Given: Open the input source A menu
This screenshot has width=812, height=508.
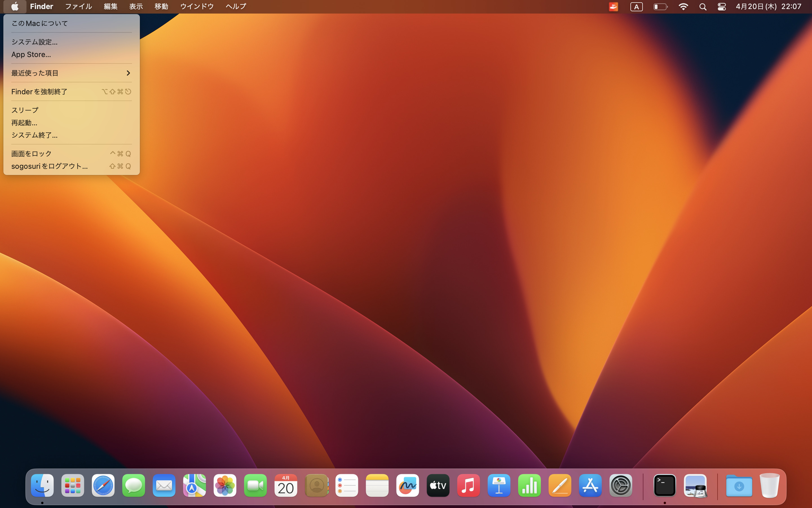Looking at the screenshot, I should (637, 7).
